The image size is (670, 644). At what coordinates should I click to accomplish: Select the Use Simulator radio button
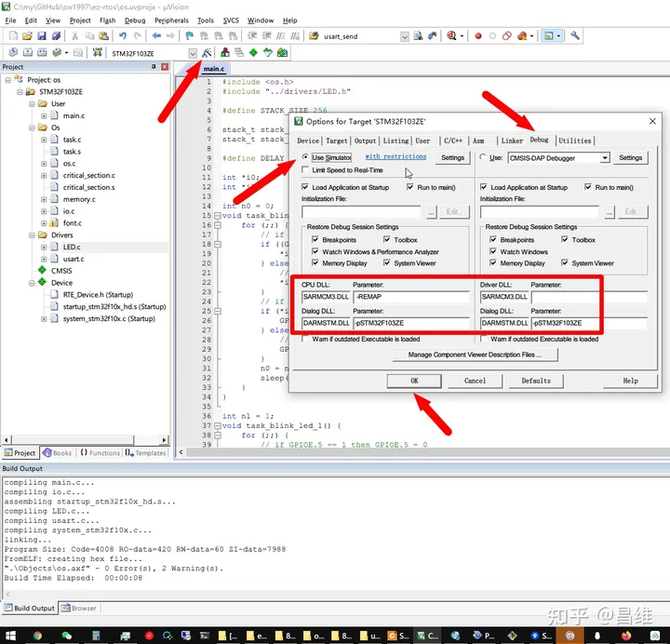point(305,157)
